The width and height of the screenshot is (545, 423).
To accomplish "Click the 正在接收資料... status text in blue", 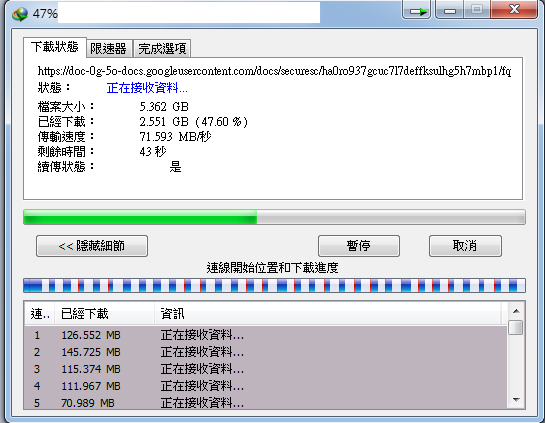I will (x=147, y=88).
